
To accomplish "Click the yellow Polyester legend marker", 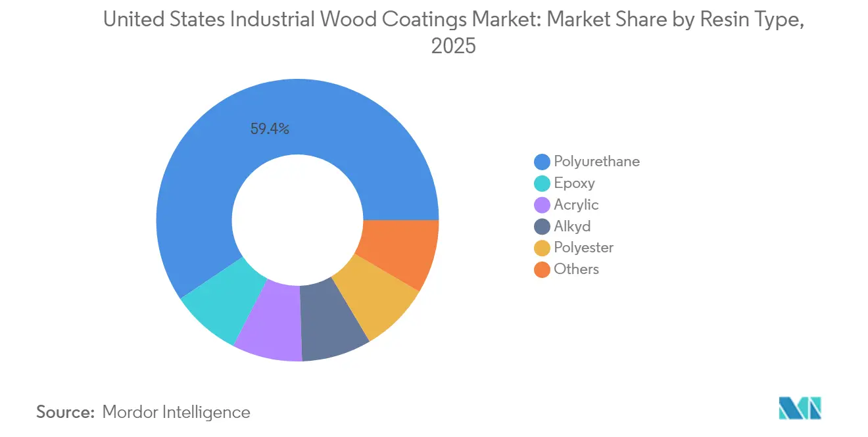I will point(541,248).
